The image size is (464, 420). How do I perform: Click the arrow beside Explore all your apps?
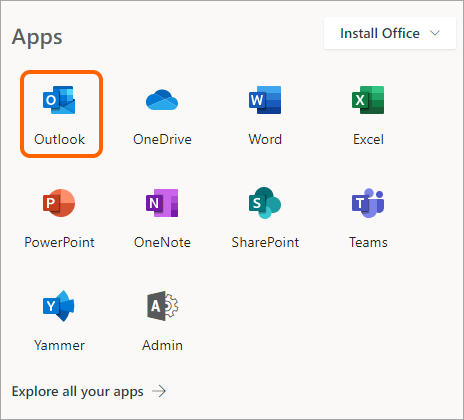tap(159, 391)
